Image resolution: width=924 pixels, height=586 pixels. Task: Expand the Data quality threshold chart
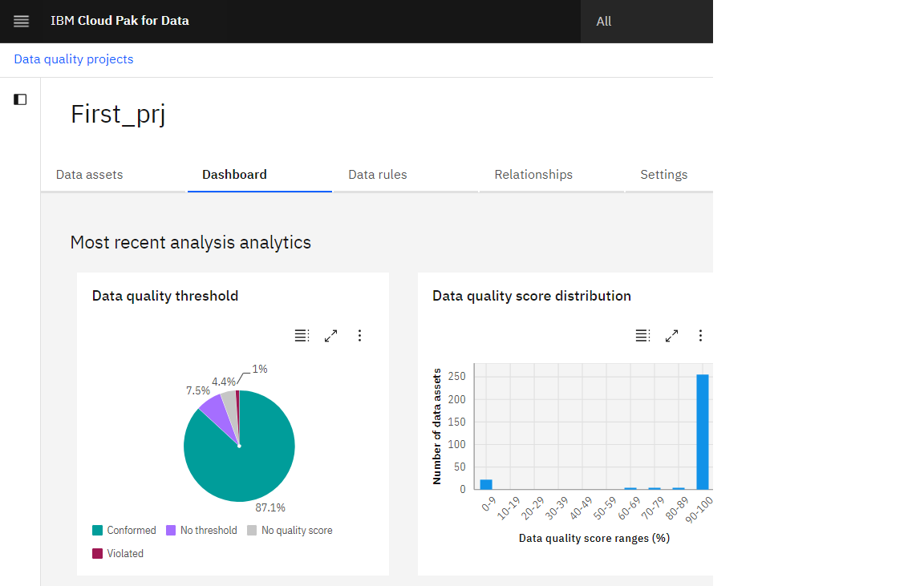(330, 335)
